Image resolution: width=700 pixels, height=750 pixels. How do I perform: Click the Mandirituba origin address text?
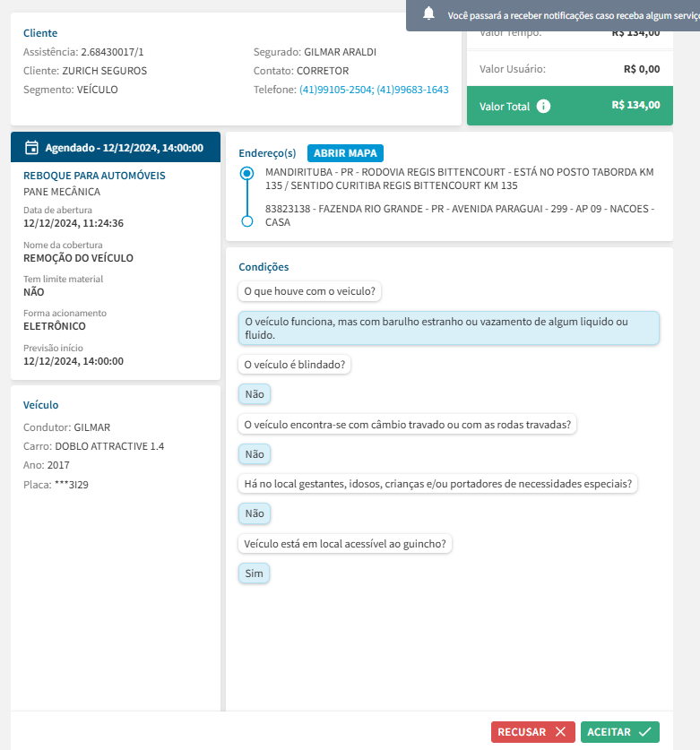coord(459,178)
